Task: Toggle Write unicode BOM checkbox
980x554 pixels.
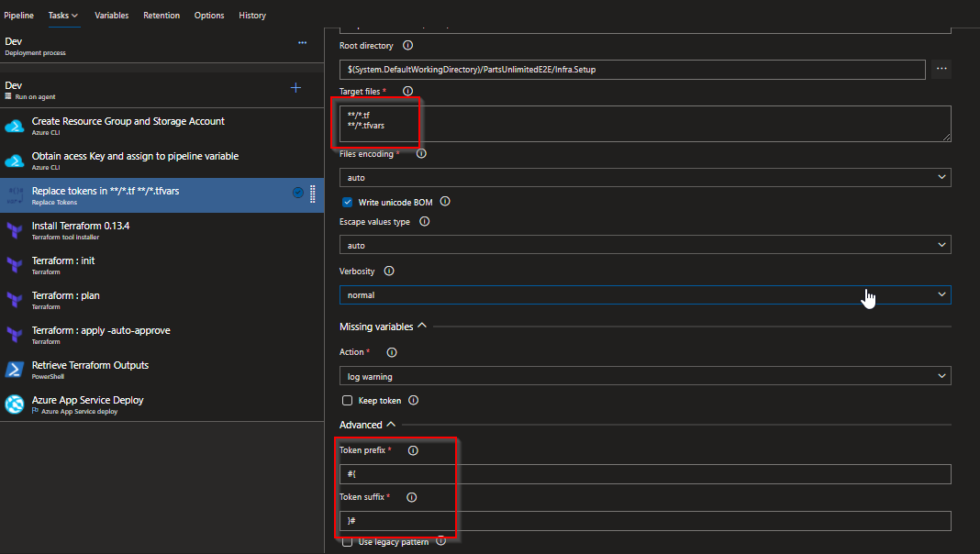Action: click(348, 203)
